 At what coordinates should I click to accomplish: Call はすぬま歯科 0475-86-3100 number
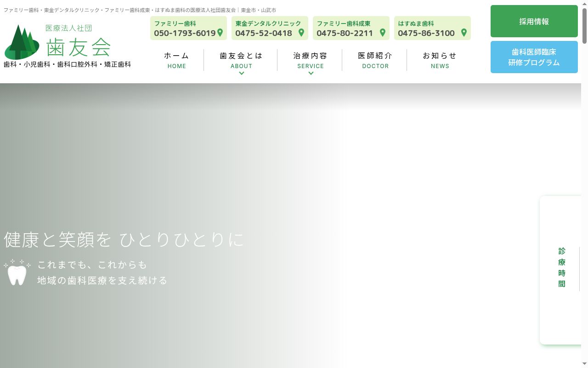point(426,33)
